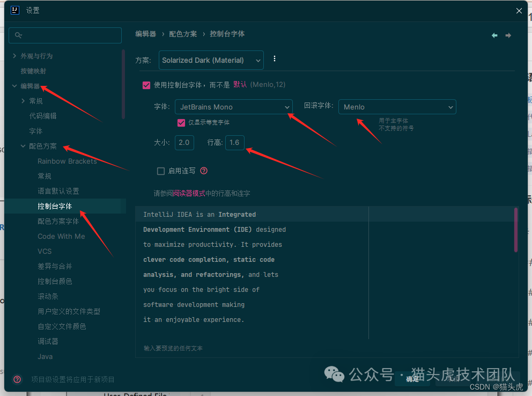Click preview line 'IntelliJ IDEA is an Integrated'

point(200,215)
